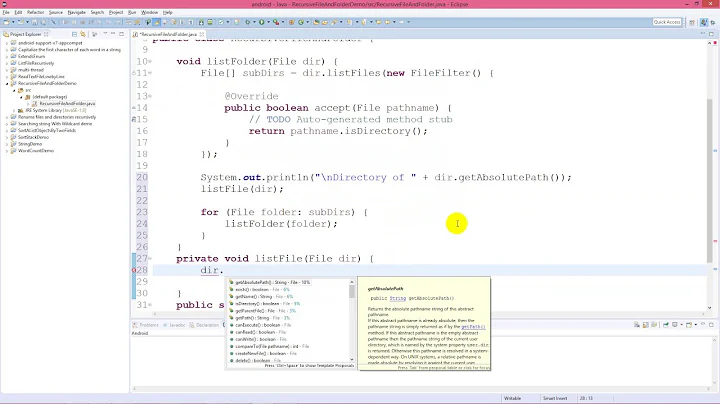This screenshot has width=720, height=404.
Task: Click the New Java Package toolbar icon
Action: [291, 22]
